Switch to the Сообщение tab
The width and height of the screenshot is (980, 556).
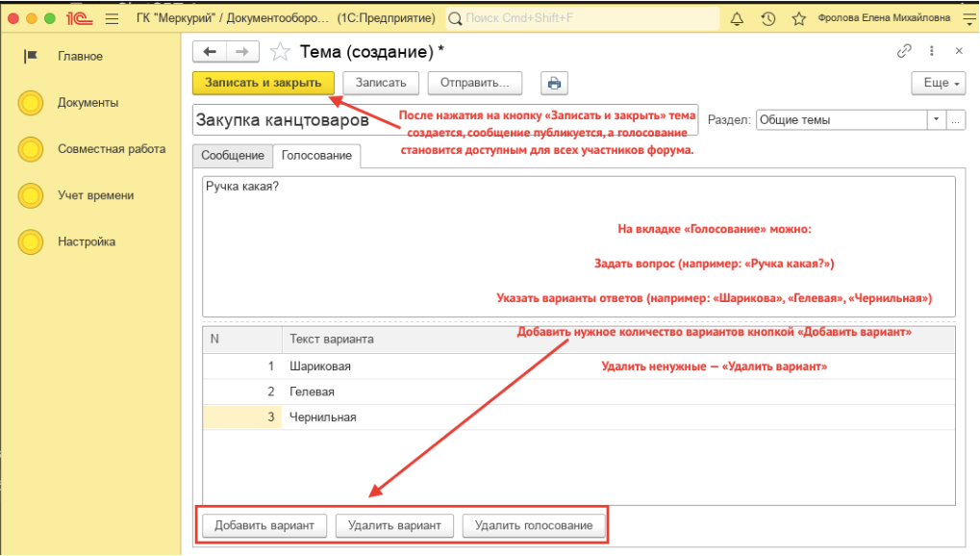point(233,156)
